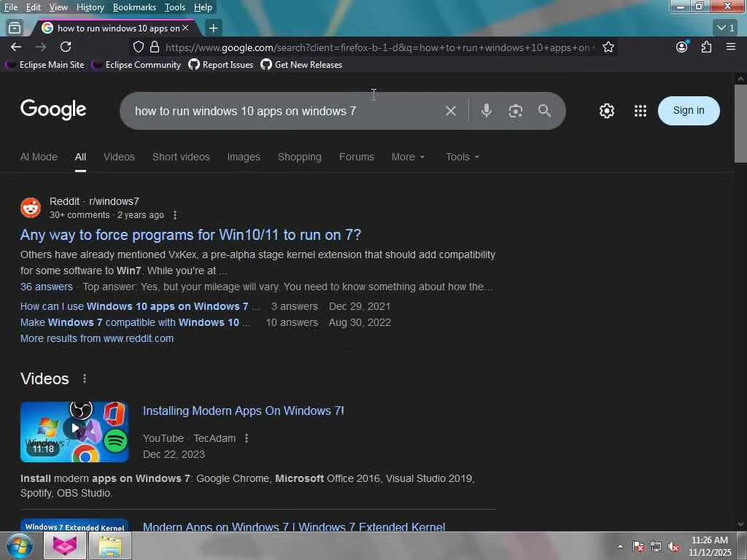
Task: Search by image with the camera icon
Action: [x=516, y=111]
